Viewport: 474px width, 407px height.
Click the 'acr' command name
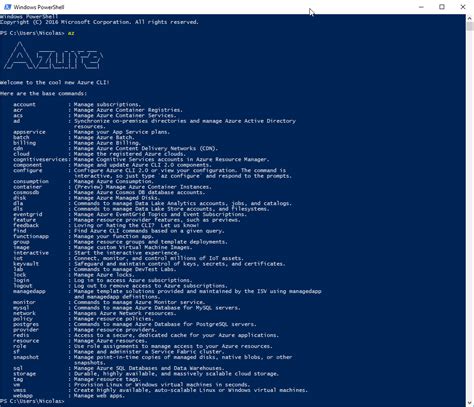(18, 110)
